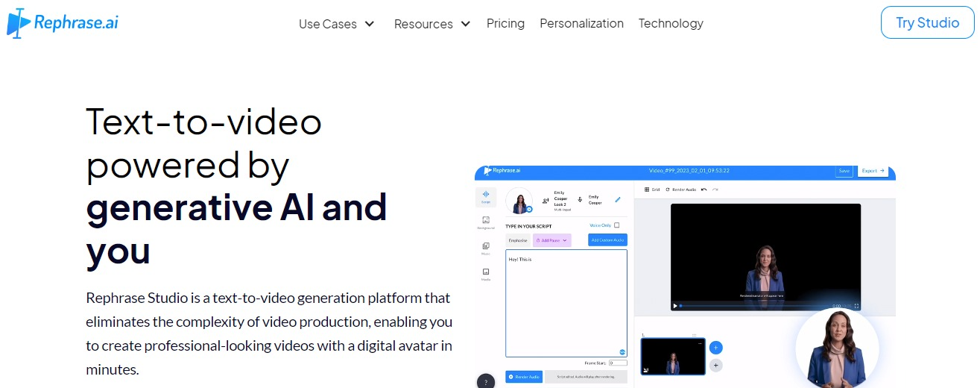980x388 pixels.
Task: Open the help question mark button
Action: pos(486,381)
